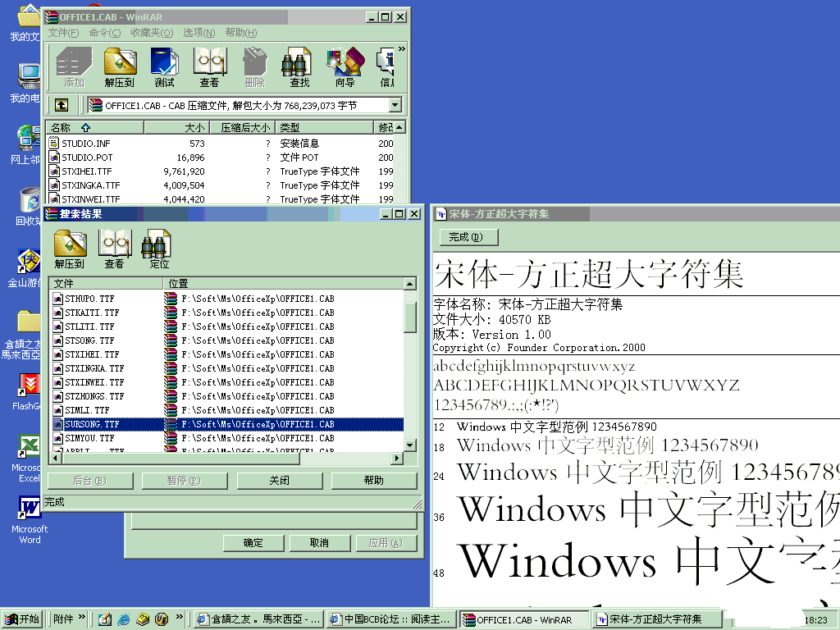This screenshot has width=840, height=630.
Task: Switch to the OFFICE1.CAB - WinRAR taskbar button
Action: coord(524,619)
